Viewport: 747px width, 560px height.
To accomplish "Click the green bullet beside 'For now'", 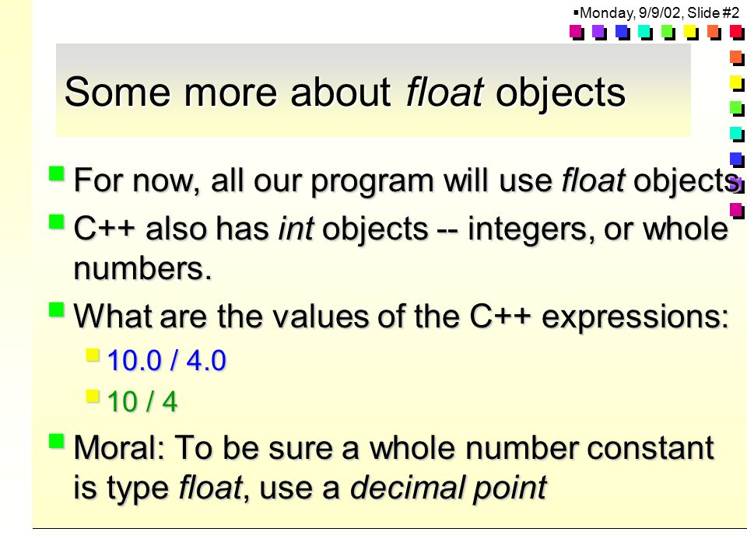I will click(57, 173).
